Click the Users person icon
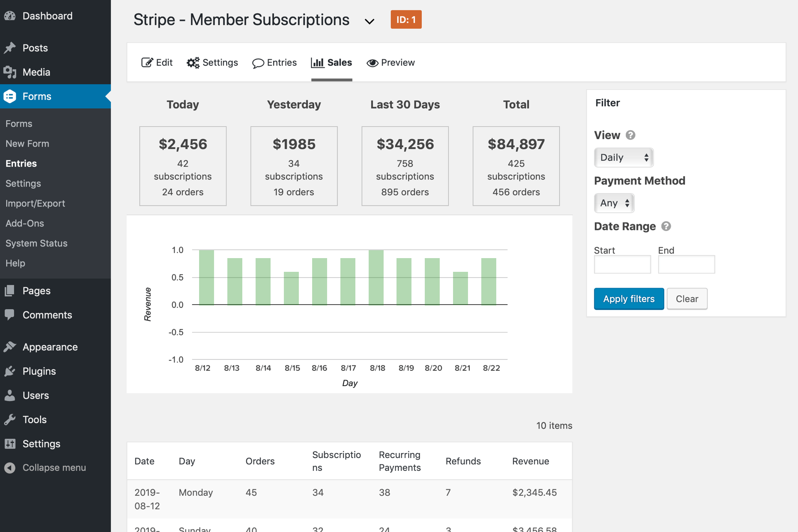 [x=10, y=395]
